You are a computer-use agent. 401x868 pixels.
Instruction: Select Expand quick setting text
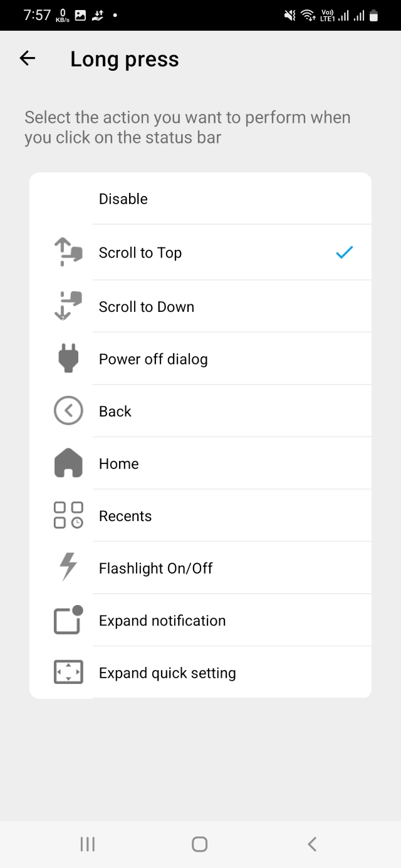point(167,673)
